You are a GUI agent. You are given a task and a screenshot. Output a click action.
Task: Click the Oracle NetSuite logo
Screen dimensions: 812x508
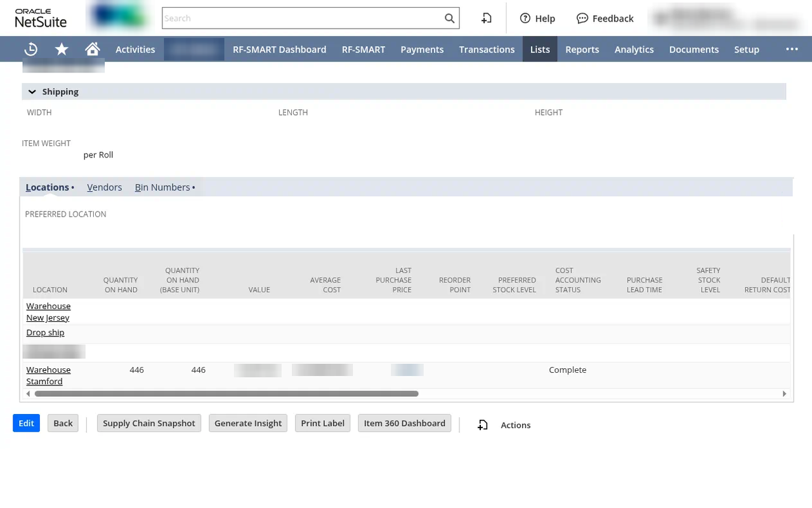pyautogui.click(x=41, y=18)
